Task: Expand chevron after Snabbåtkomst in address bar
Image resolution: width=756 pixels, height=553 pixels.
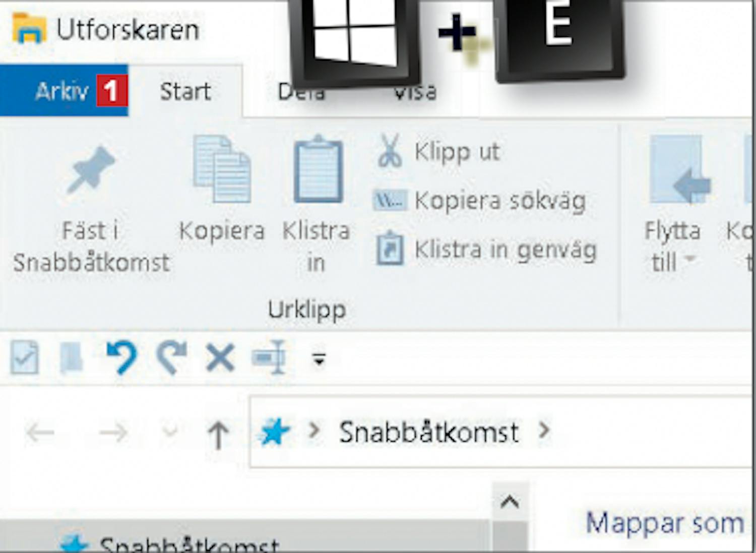Action: [544, 430]
